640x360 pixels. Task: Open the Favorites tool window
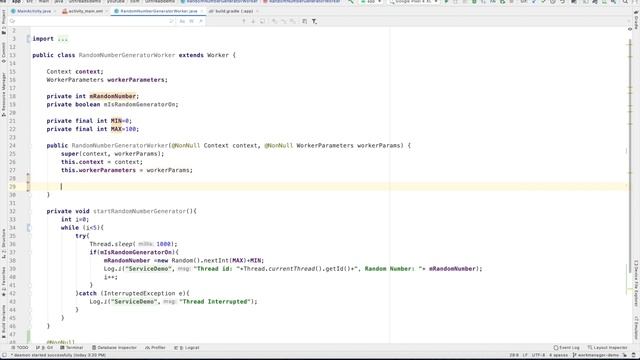(x=4, y=282)
